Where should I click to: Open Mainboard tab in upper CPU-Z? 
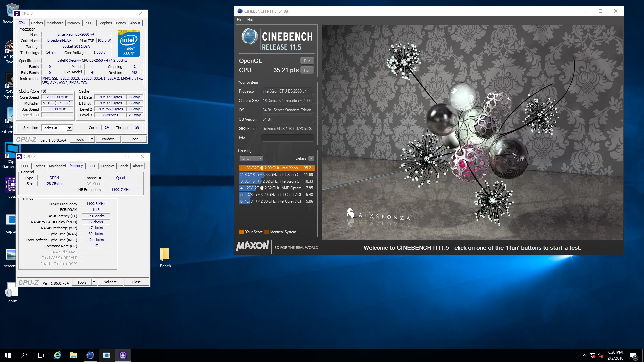(x=55, y=23)
